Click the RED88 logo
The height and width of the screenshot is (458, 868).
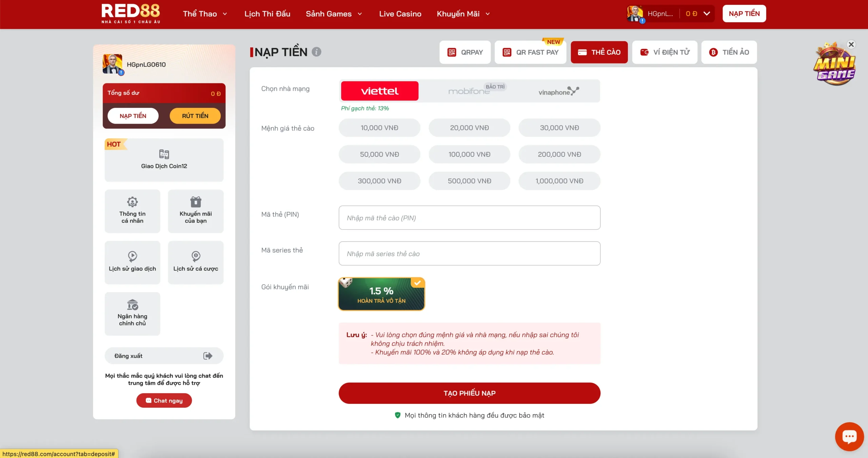[x=131, y=14]
